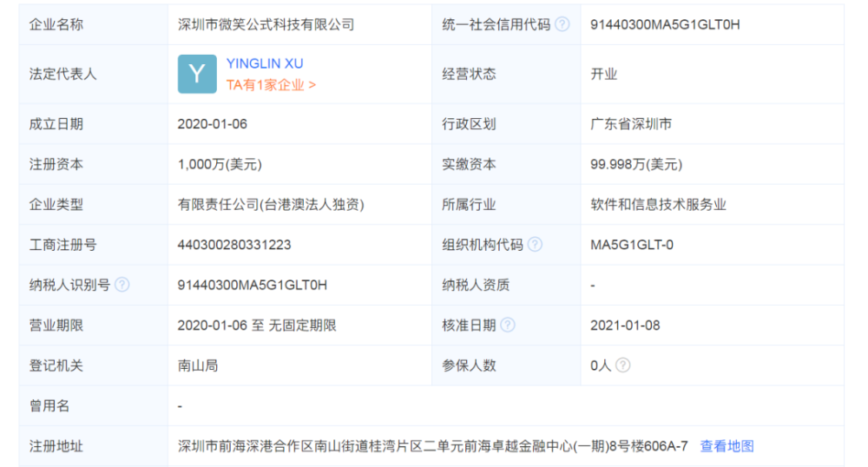Select the 统一社会信用代码 label text

(x=496, y=24)
